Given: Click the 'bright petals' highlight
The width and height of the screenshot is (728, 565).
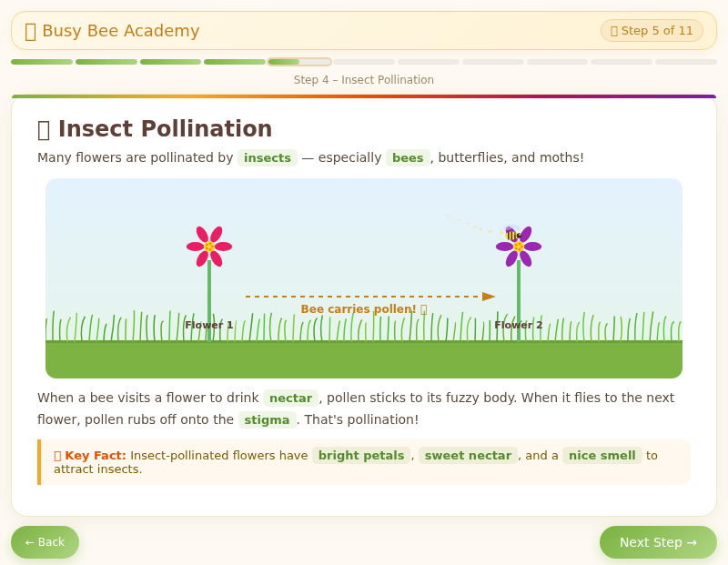Looking at the screenshot, I should 361,455.
